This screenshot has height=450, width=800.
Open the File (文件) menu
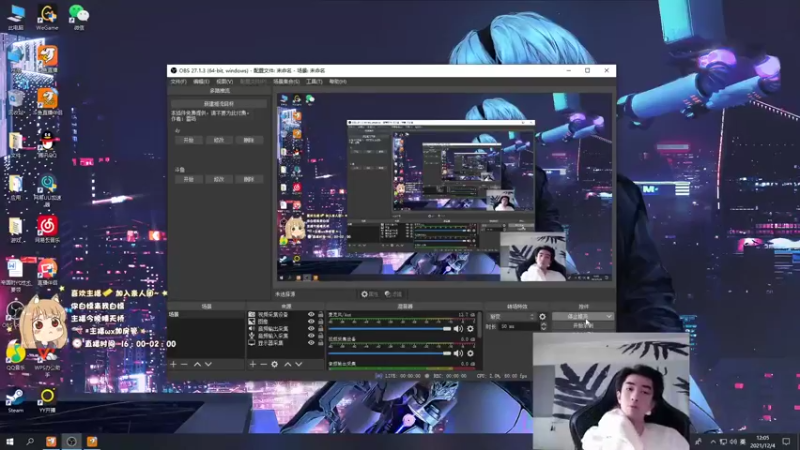click(178, 82)
